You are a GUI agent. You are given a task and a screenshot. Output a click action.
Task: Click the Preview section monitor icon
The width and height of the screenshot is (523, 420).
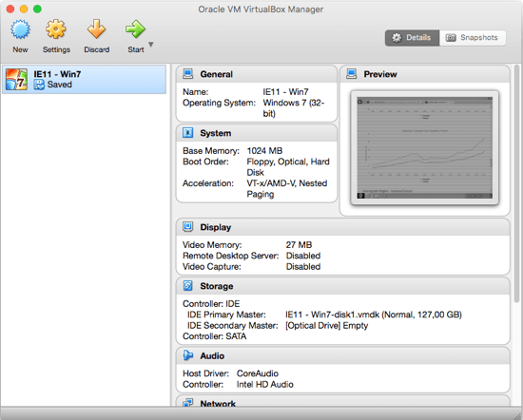pos(351,74)
